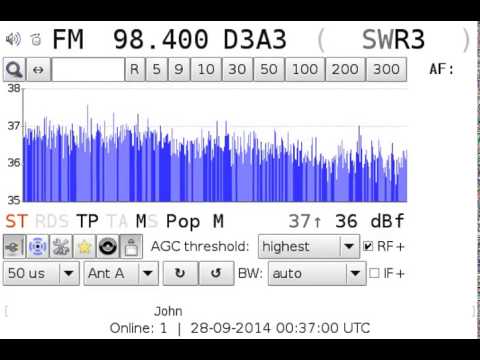
Task: Click the blue radio signal icon
Action: [x=37, y=247]
